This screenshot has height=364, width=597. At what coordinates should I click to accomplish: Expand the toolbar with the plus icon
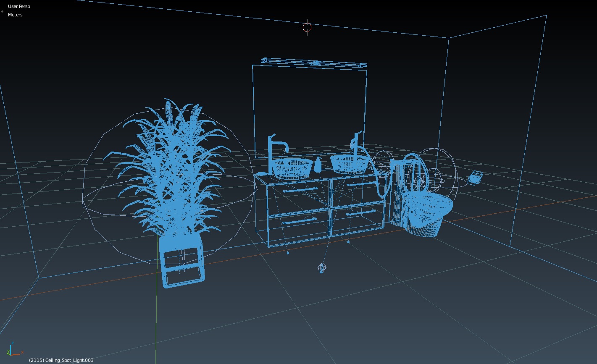click(2, 11)
